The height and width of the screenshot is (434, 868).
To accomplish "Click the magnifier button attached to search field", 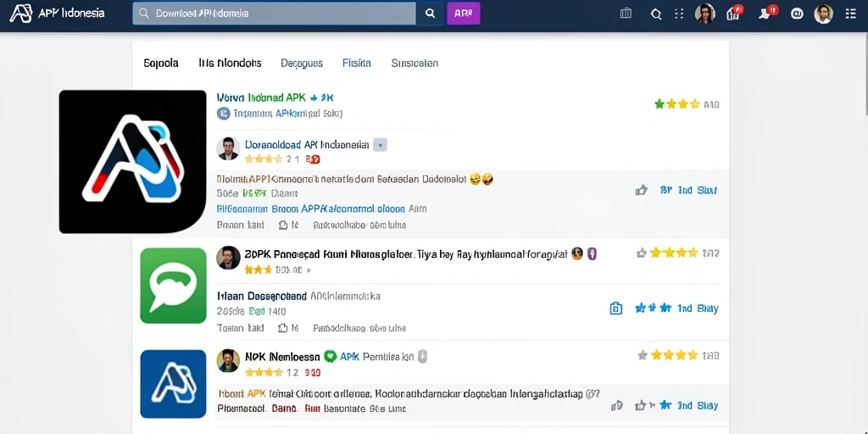I will tap(430, 14).
